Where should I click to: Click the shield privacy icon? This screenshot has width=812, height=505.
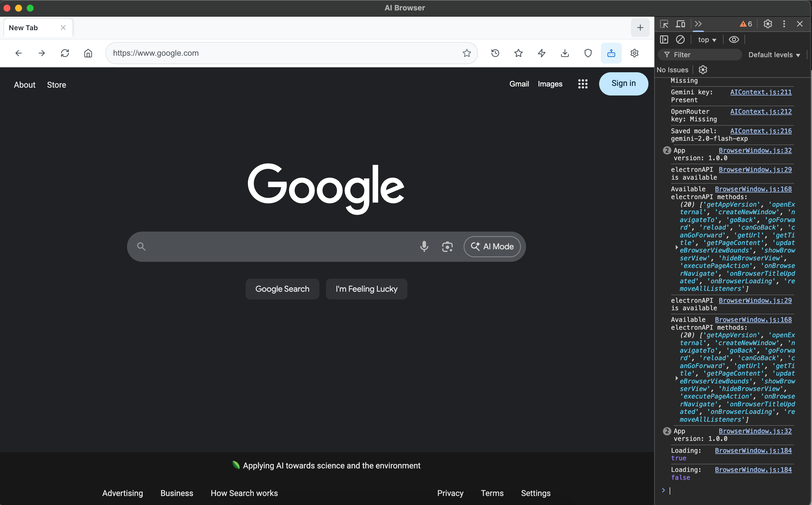(x=588, y=53)
